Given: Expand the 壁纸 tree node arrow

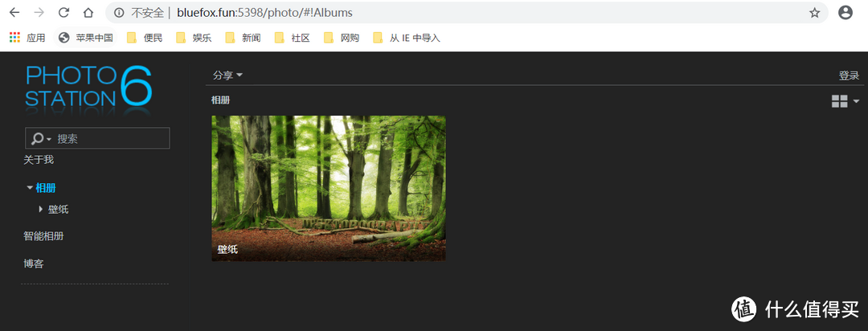Looking at the screenshot, I should pyautogui.click(x=40, y=209).
